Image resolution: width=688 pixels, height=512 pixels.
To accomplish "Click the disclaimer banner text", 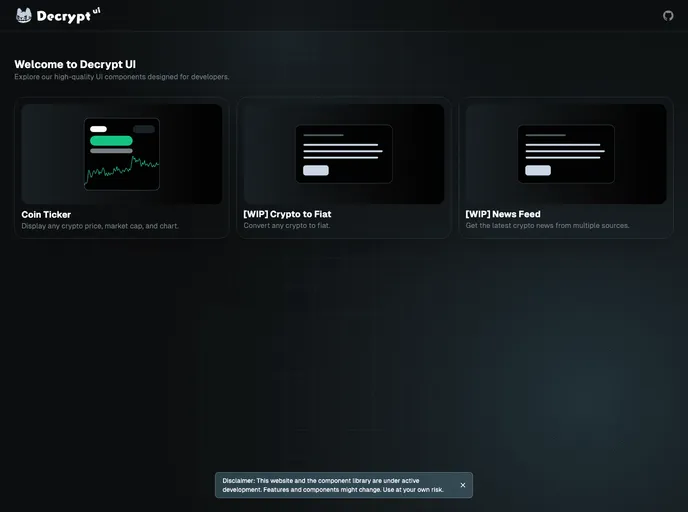I will [333, 485].
